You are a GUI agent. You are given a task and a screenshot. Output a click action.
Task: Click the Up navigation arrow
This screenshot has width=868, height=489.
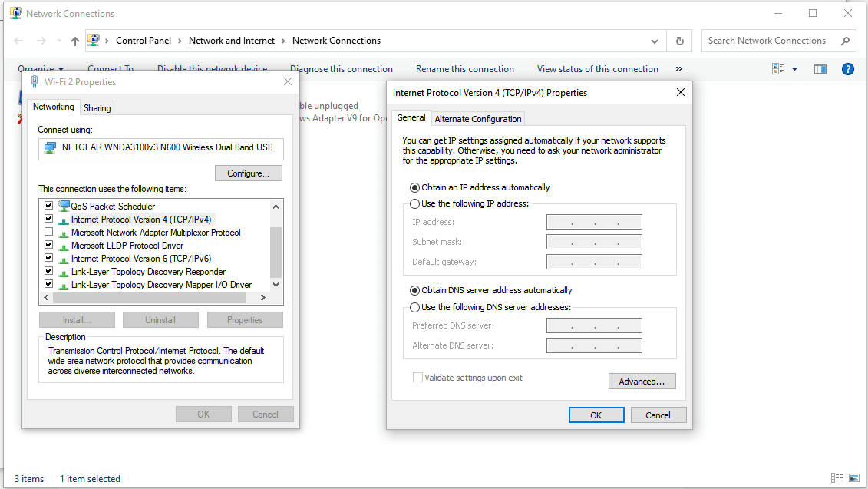(x=74, y=40)
